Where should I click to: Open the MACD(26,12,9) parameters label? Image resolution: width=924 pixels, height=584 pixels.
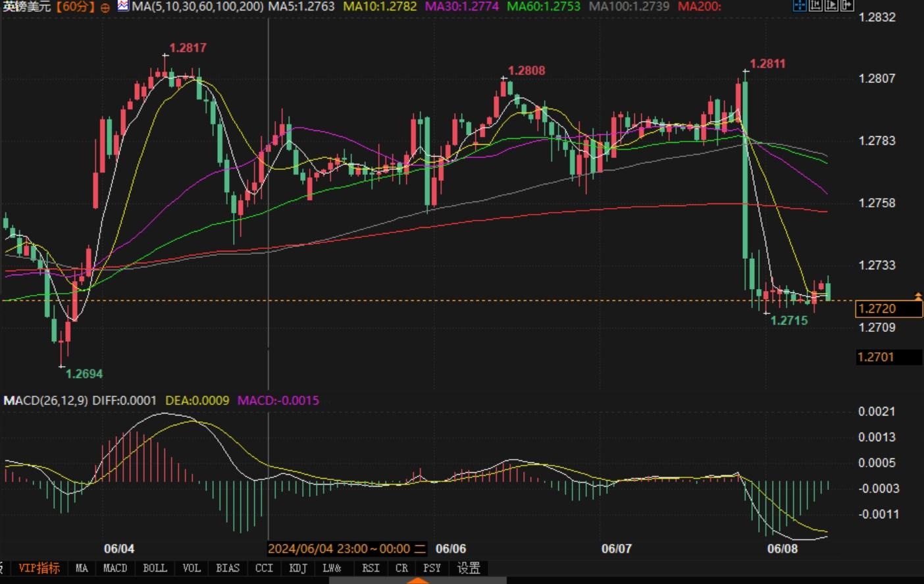(45, 400)
